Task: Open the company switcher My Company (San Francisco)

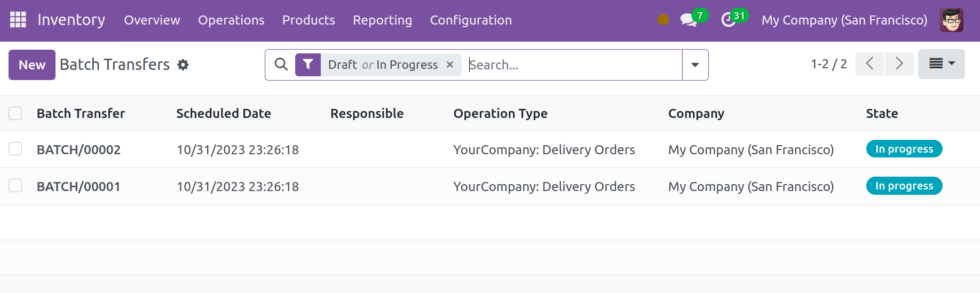Action: (x=844, y=20)
